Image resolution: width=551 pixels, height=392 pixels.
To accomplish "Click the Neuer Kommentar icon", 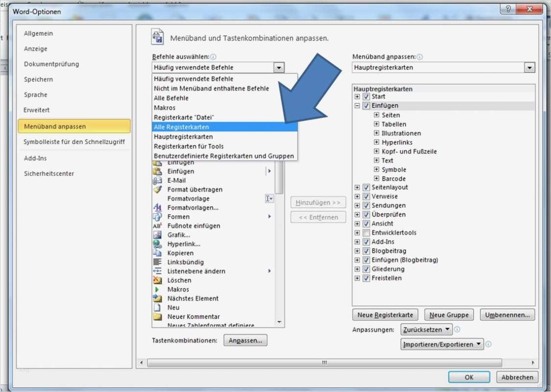I will coord(157,317).
